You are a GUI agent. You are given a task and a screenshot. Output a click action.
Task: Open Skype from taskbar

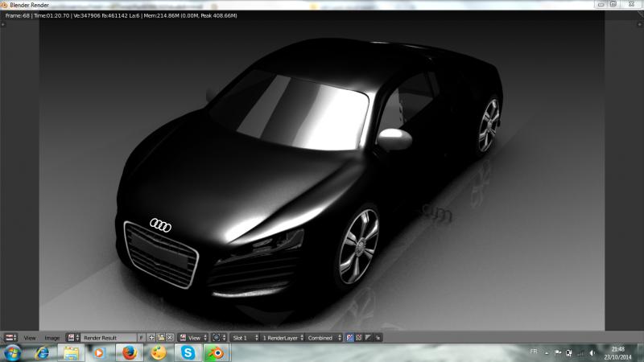pyautogui.click(x=188, y=353)
